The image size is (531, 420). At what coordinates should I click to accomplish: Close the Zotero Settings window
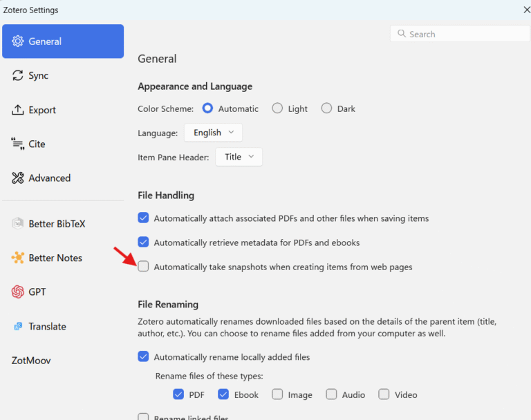click(526, 10)
